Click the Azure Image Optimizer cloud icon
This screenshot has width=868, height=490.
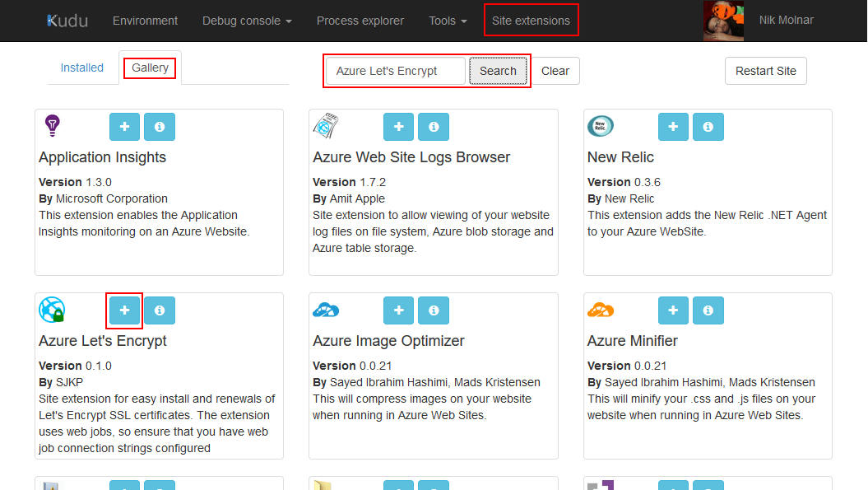326,310
